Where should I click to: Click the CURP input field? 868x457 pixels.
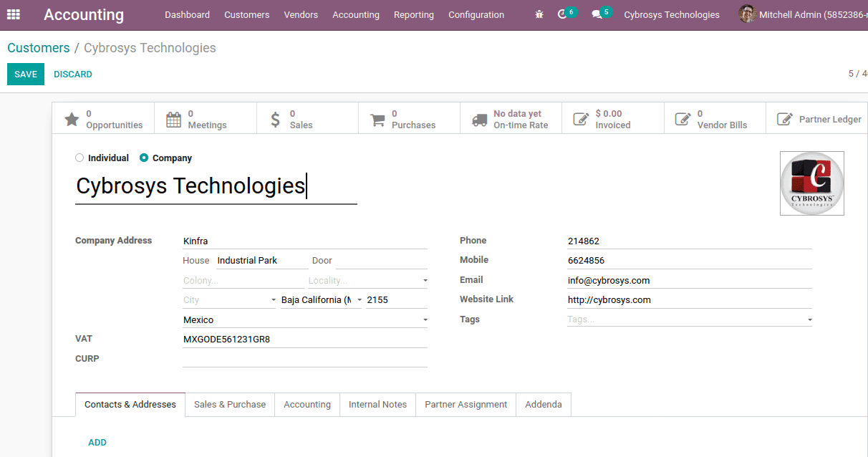click(305, 359)
